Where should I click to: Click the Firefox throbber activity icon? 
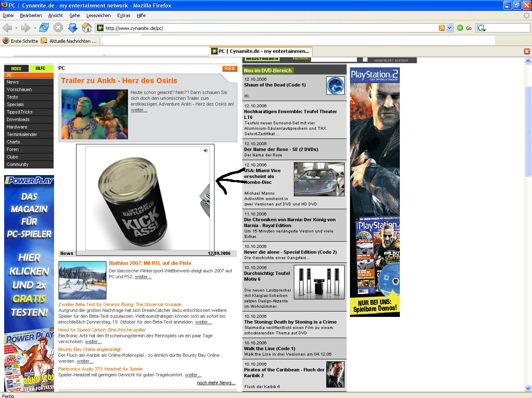[x=527, y=15]
